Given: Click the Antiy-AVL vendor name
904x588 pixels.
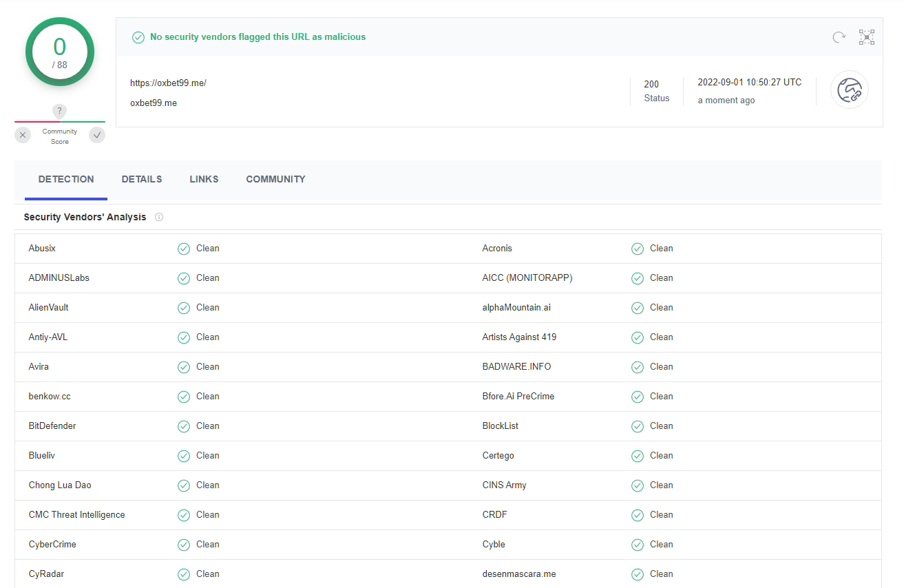Looking at the screenshot, I should pyautogui.click(x=48, y=337).
